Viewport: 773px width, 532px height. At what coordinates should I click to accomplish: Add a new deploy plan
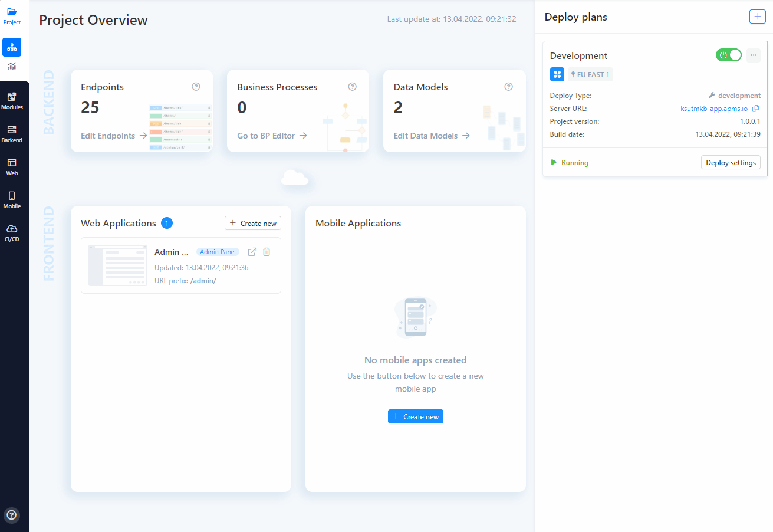(x=757, y=17)
